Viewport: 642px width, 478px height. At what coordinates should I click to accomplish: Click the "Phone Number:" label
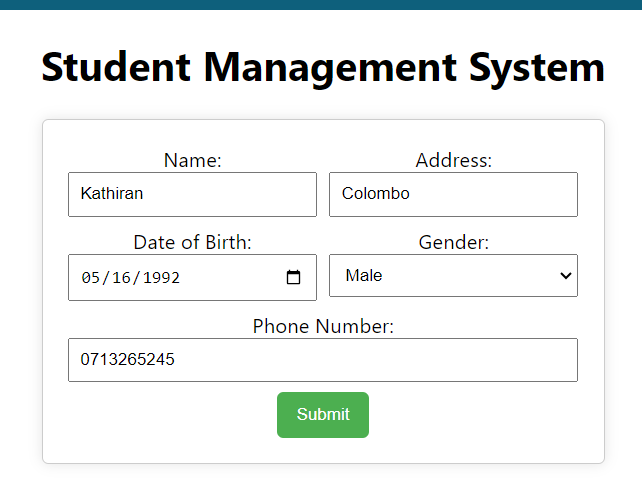point(322,326)
